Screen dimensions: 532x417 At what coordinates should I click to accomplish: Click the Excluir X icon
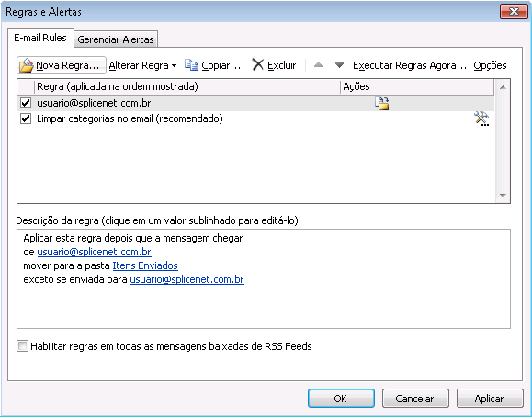tap(257, 64)
